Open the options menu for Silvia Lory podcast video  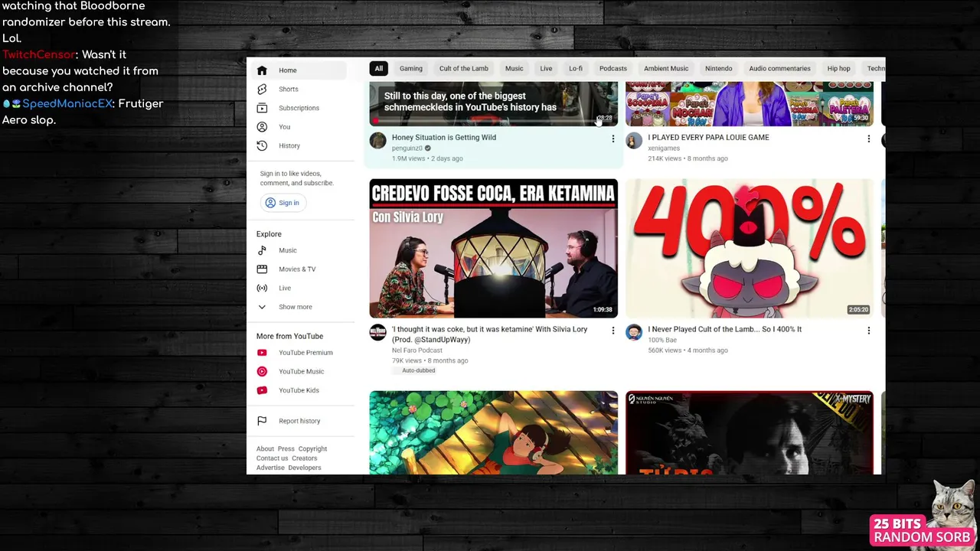tap(612, 331)
